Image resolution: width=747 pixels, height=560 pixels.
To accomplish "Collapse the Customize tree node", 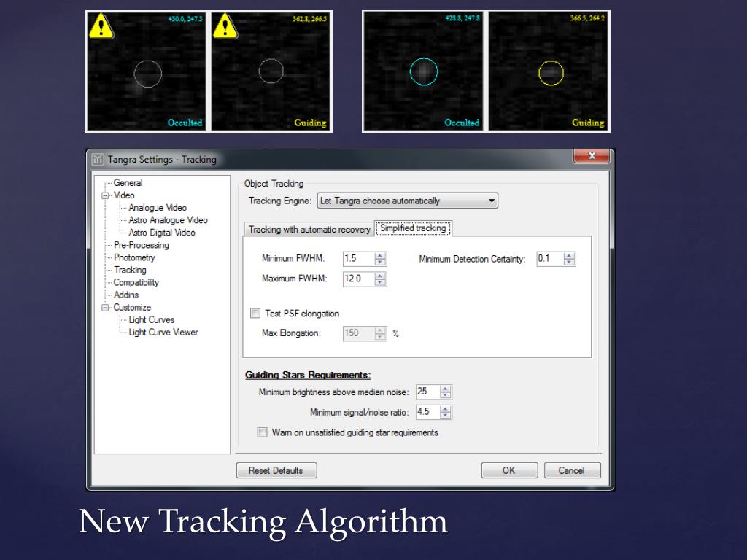I will [x=105, y=308].
